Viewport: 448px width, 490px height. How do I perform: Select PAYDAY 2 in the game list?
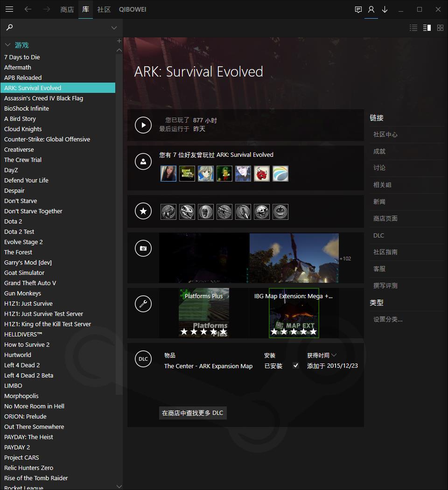pos(58,447)
